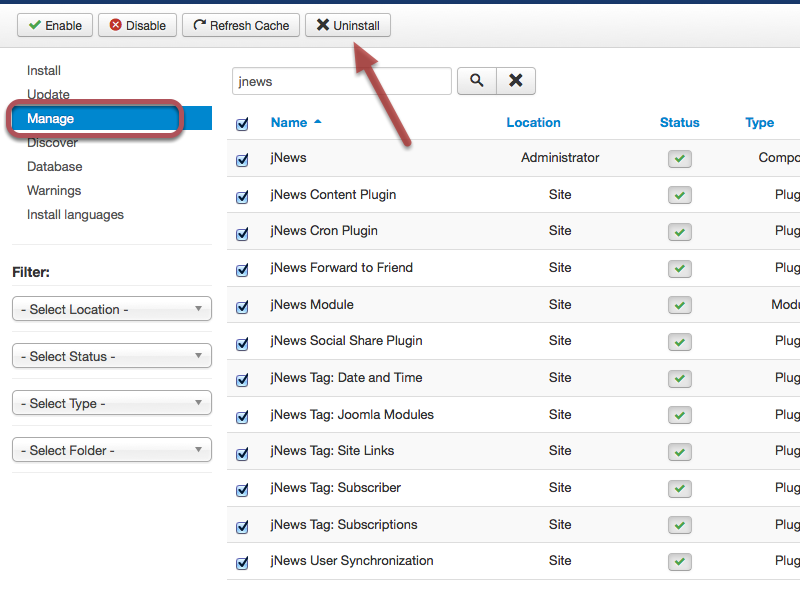The image size is (800, 594).
Task: Uncheck jNews Tag: Subscriber checkbox
Action: click(x=242, y=489)
